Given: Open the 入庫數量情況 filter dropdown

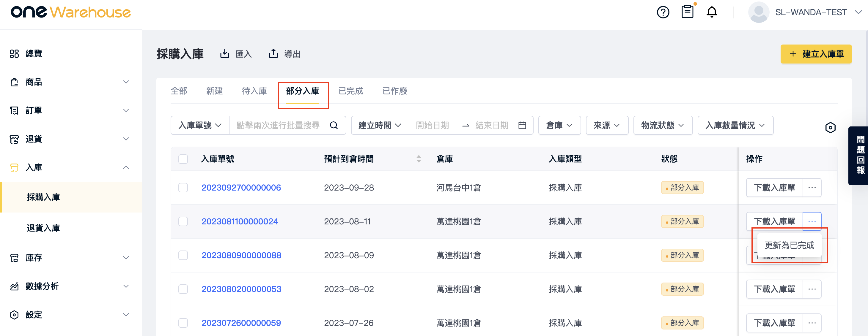Looking at the screenshot, I should click(x=735, y=126).
